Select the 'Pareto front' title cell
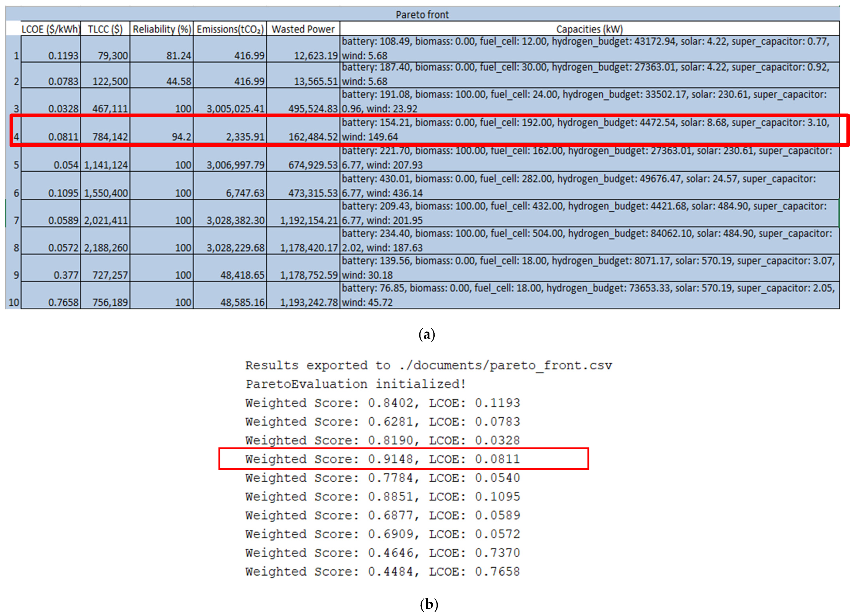 coord(422,14)
